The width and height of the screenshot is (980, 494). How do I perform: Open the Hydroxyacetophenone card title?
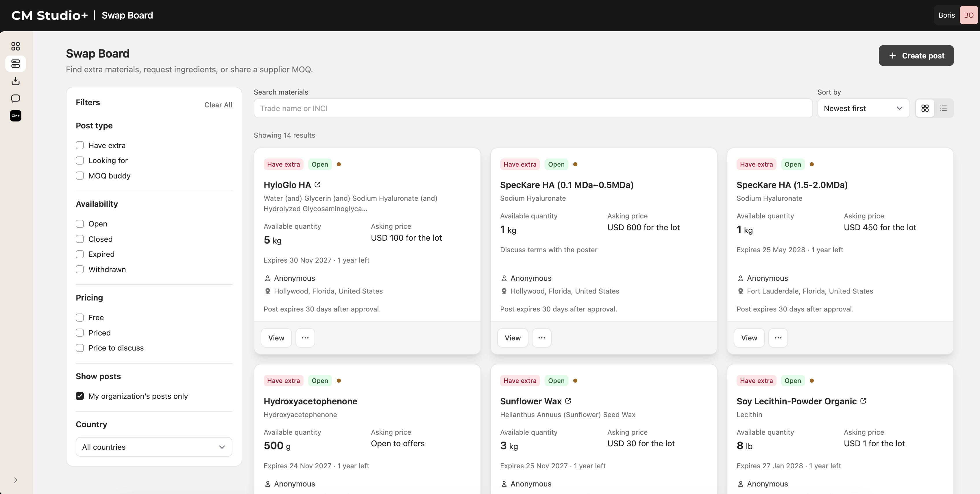pos(310,401)
